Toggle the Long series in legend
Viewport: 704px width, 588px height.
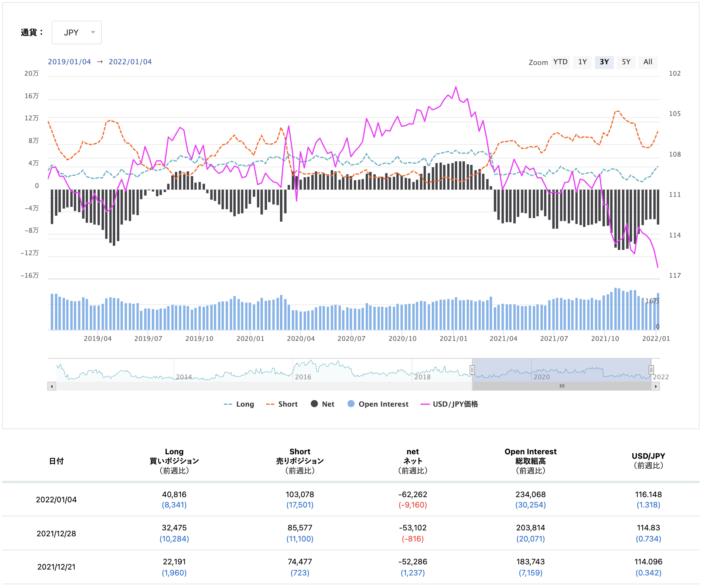coord(239,404)
